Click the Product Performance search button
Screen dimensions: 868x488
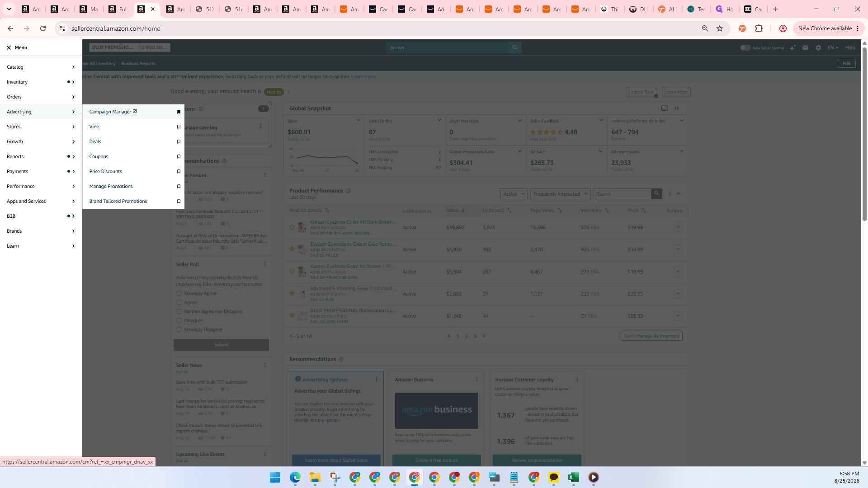click(x=656, y=193)
